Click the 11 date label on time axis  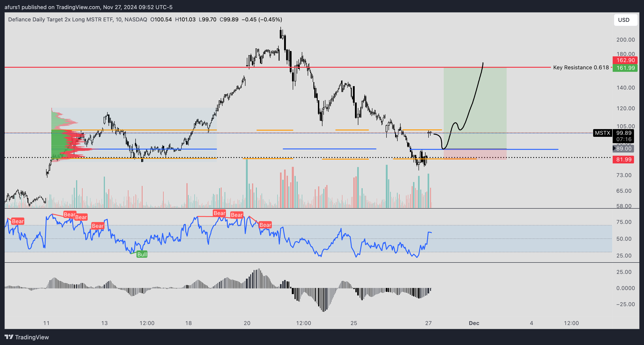pos(47,323)
